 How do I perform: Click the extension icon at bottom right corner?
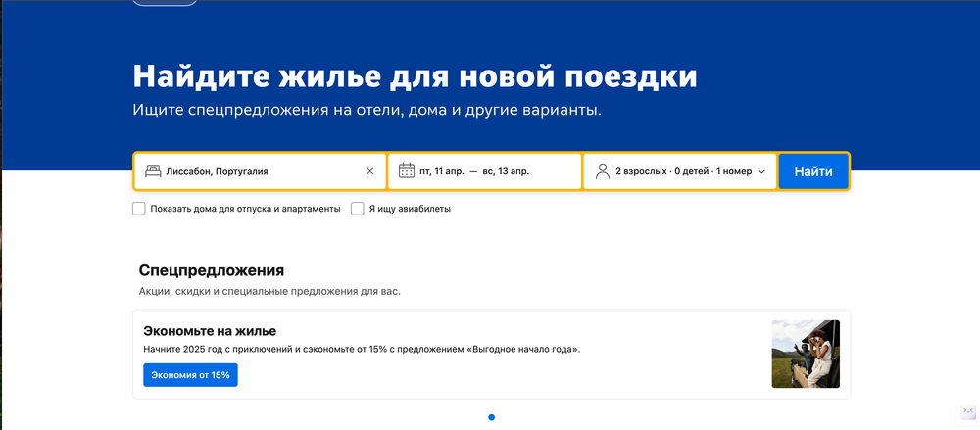coord(968,411)
